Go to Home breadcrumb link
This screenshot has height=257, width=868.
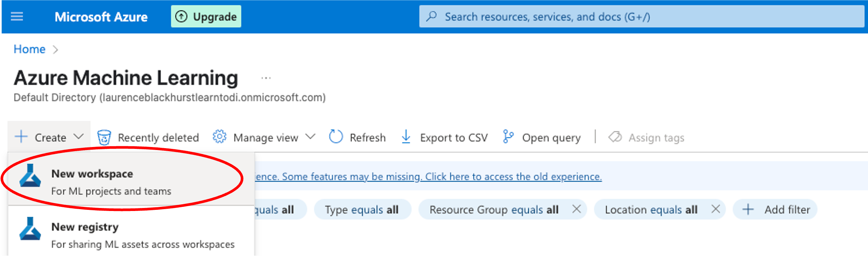[x=30, y=49]
